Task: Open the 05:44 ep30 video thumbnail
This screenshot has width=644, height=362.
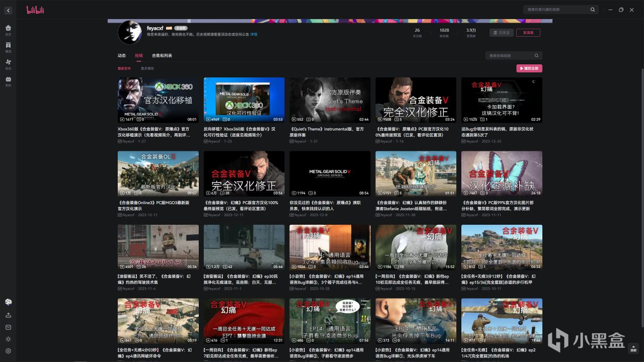Action: pos(244,247)
